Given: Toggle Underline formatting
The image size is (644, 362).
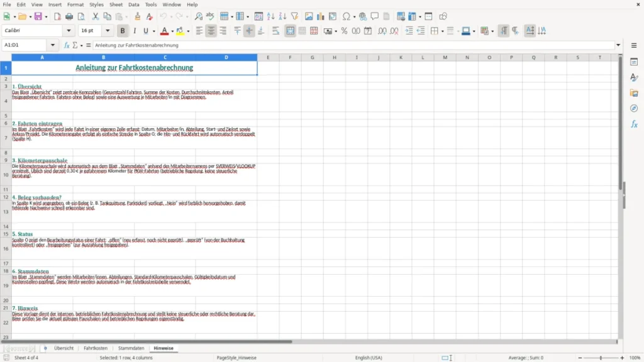Looking at the screenshot, I should point(146,31).
